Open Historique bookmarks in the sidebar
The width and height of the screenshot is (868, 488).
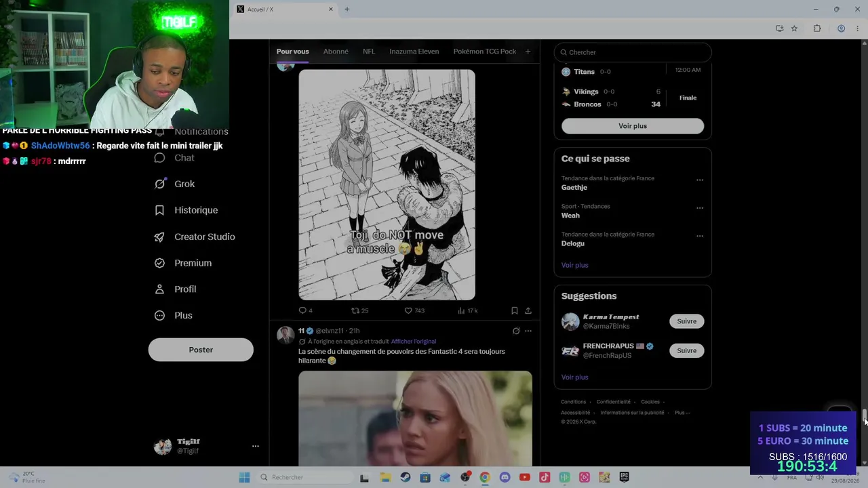click(186, 210)
